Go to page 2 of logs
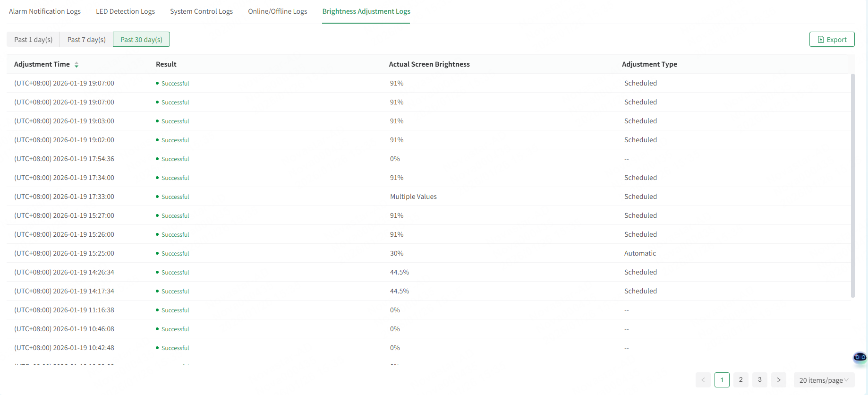The width and height of the screenshot is (868, 395). pyautogui.click(x=741, y=380)
